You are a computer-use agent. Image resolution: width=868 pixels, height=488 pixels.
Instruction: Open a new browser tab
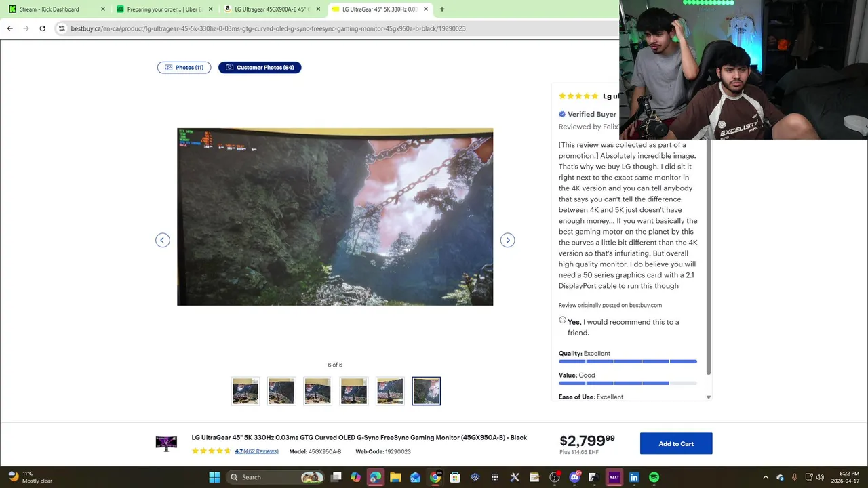(x=442, y=9)
